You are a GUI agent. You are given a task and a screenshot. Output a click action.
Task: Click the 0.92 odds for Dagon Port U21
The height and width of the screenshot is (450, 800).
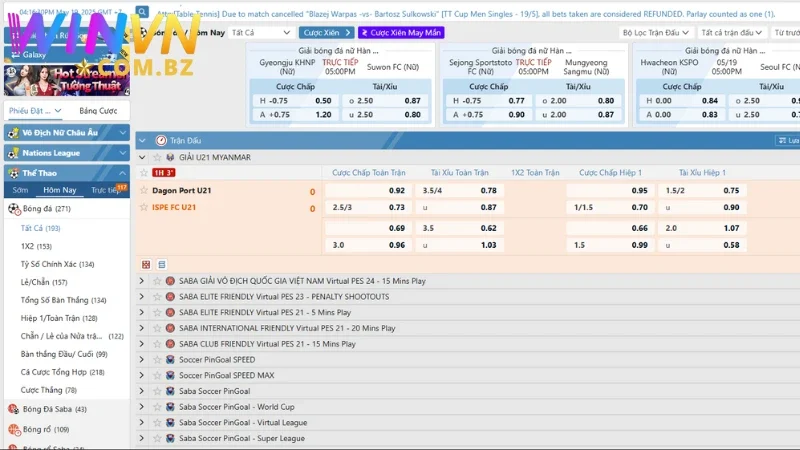coord(397,190)
